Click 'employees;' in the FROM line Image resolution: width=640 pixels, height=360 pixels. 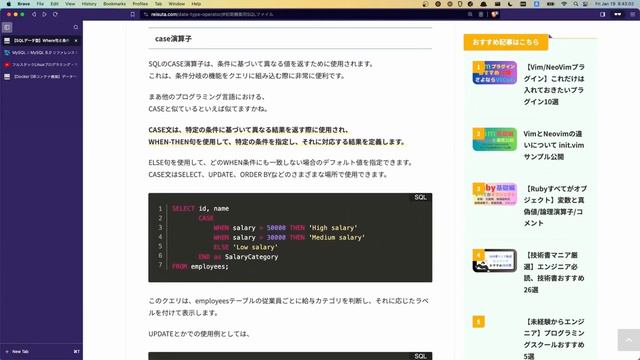click(x=210, y=267)
